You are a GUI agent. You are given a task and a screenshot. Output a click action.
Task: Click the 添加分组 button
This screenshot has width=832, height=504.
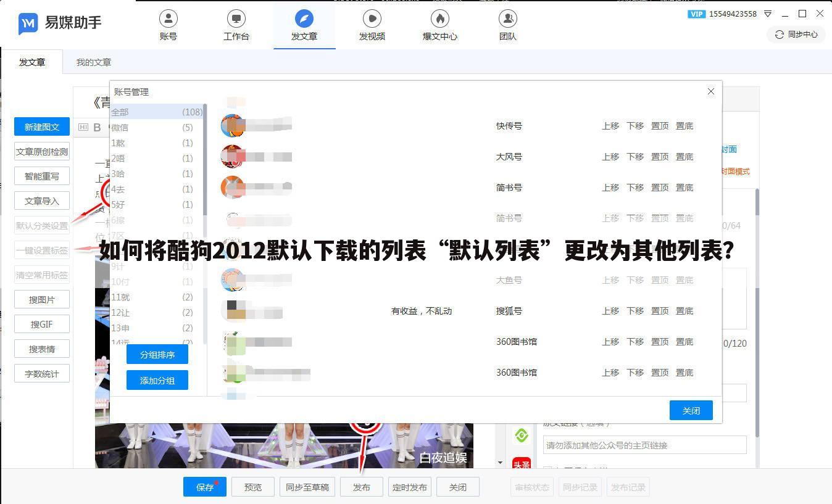pos(157,381)
